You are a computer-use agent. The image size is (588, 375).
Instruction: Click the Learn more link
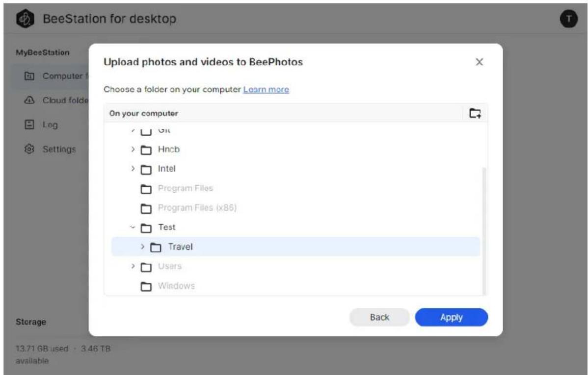point(266,90)
